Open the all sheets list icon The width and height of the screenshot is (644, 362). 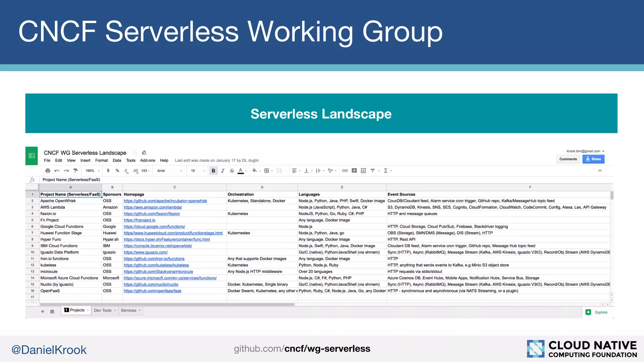coord(52,311)
